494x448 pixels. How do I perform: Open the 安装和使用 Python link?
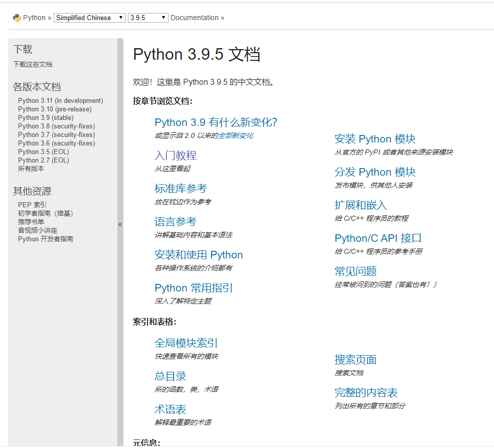199,254
